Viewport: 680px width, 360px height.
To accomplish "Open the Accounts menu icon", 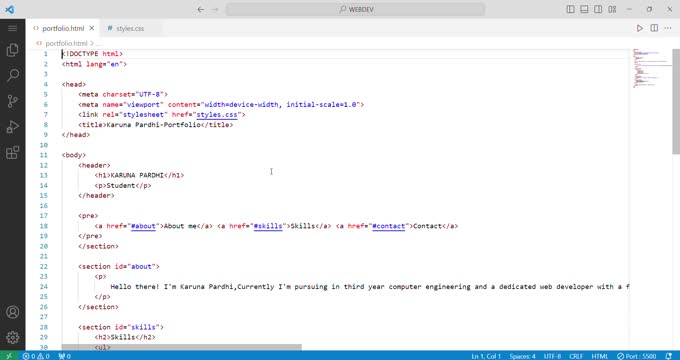I will click(13, 312).
